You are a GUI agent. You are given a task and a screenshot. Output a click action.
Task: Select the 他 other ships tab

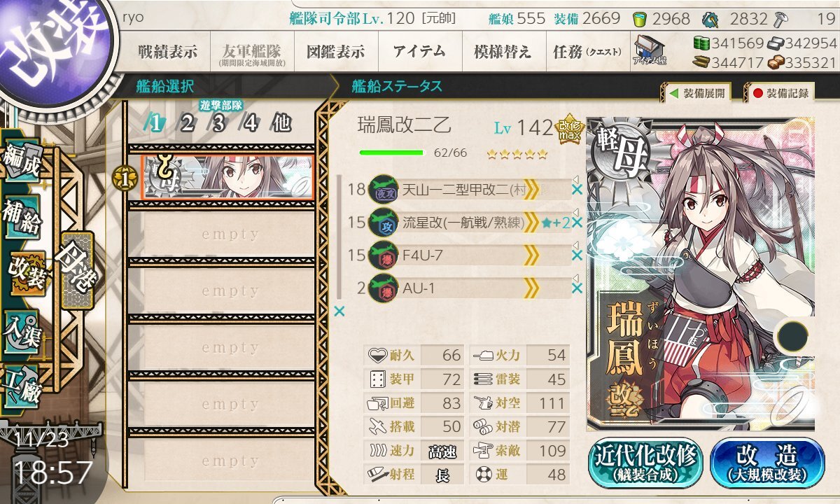tap(281, 123)
